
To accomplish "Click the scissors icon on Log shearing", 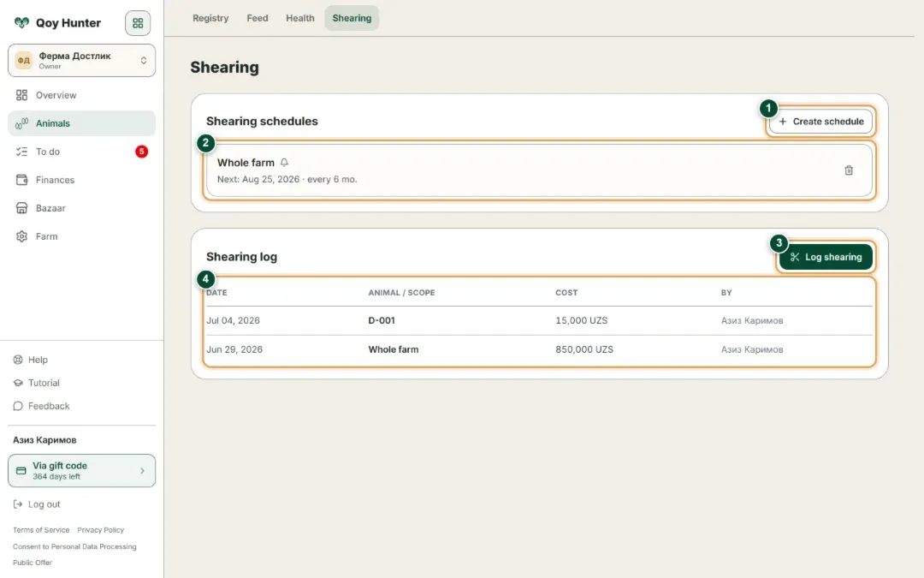I will (x=795, y=257).
